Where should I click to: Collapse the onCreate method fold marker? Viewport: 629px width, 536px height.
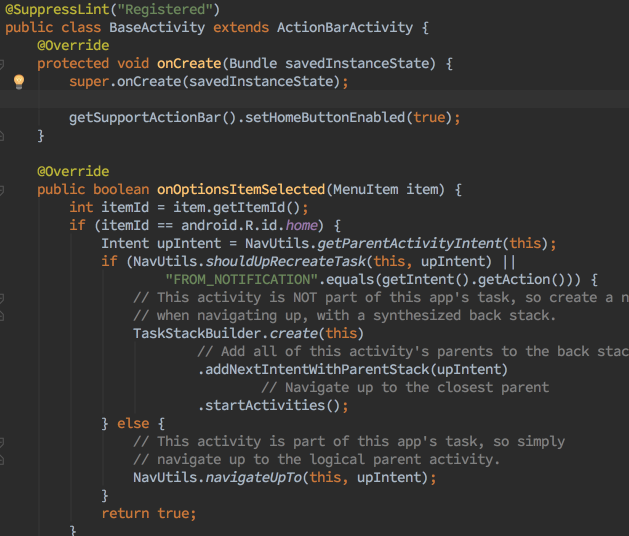point(1,63)
